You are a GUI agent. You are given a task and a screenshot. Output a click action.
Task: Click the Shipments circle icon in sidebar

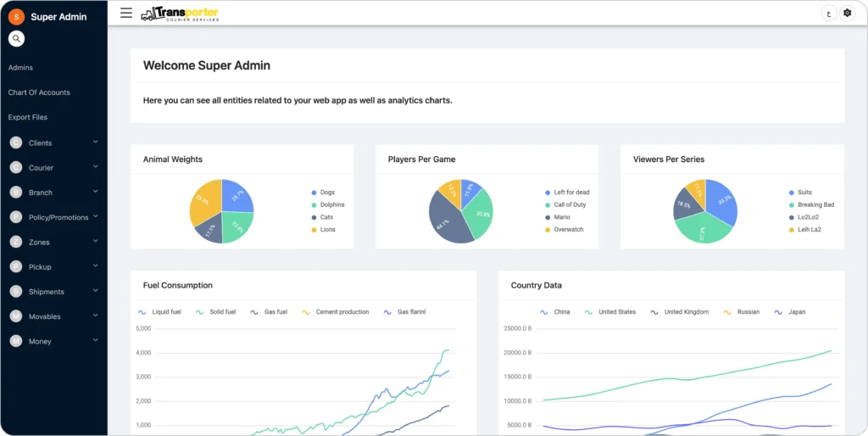click(x=16, y=292)
